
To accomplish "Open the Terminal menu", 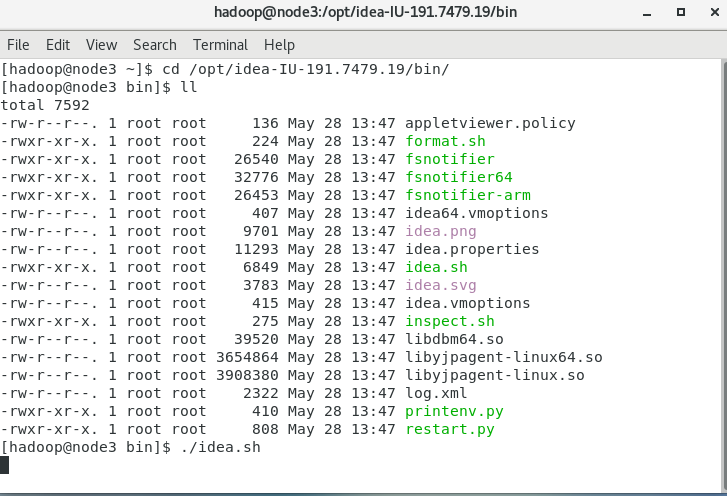I will point(220,45).
